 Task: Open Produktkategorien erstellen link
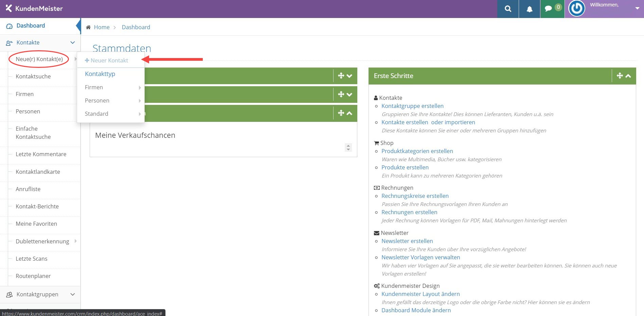coord(417,151)
